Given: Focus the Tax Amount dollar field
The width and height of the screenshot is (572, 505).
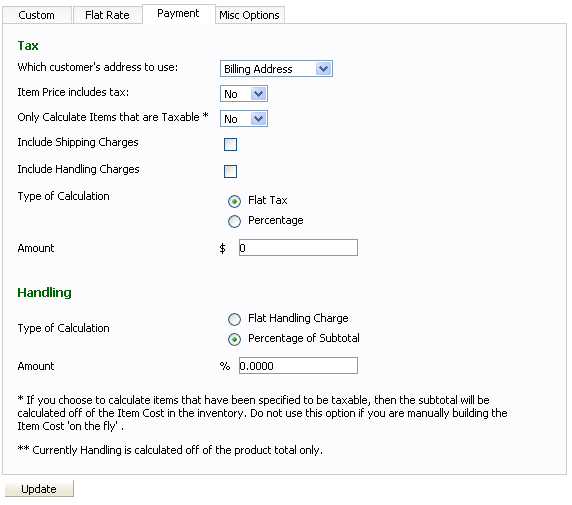Looking at the screenshot, I should [298, 248].
